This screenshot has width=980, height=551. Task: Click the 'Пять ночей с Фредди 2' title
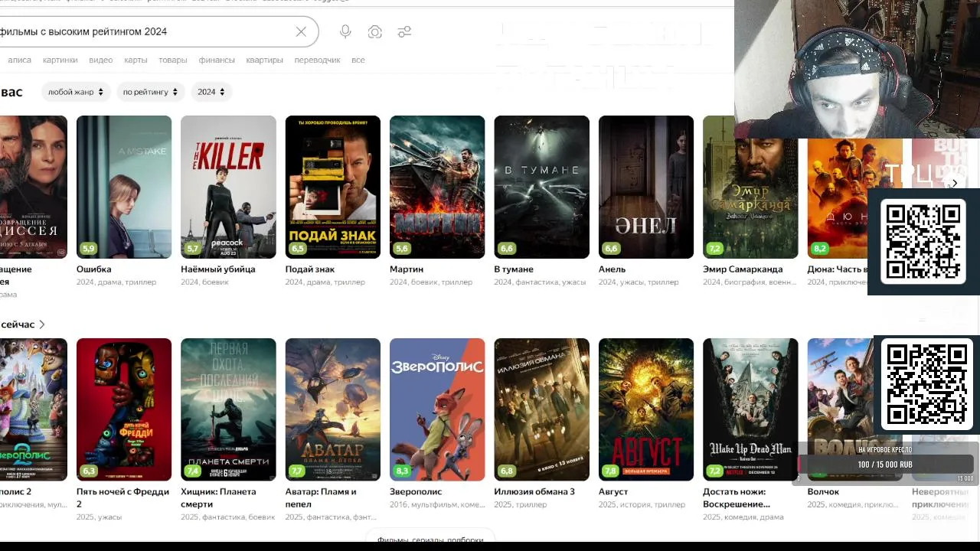click(122, 498)
